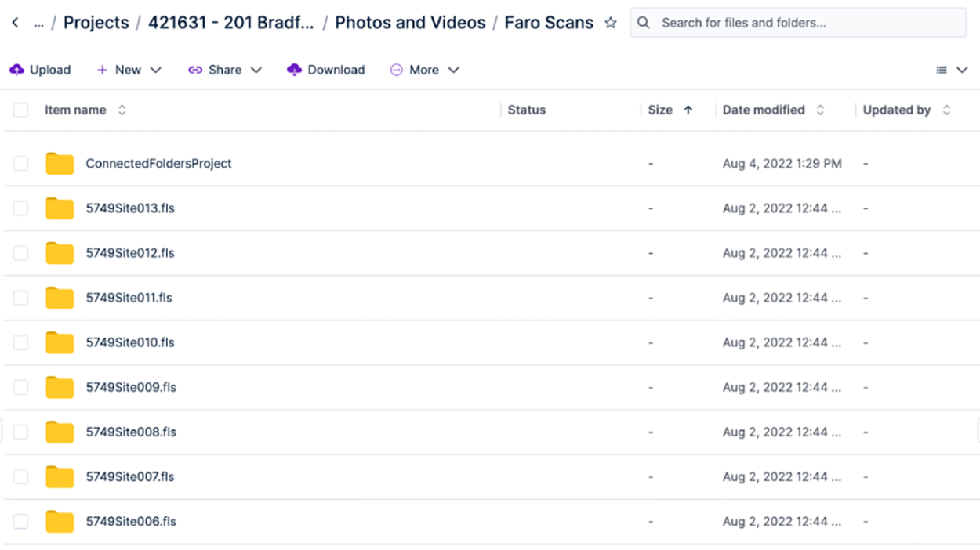Click the Download cloud icon
The width and height of the screenshot is (980, 550).
tap(295, 70)
